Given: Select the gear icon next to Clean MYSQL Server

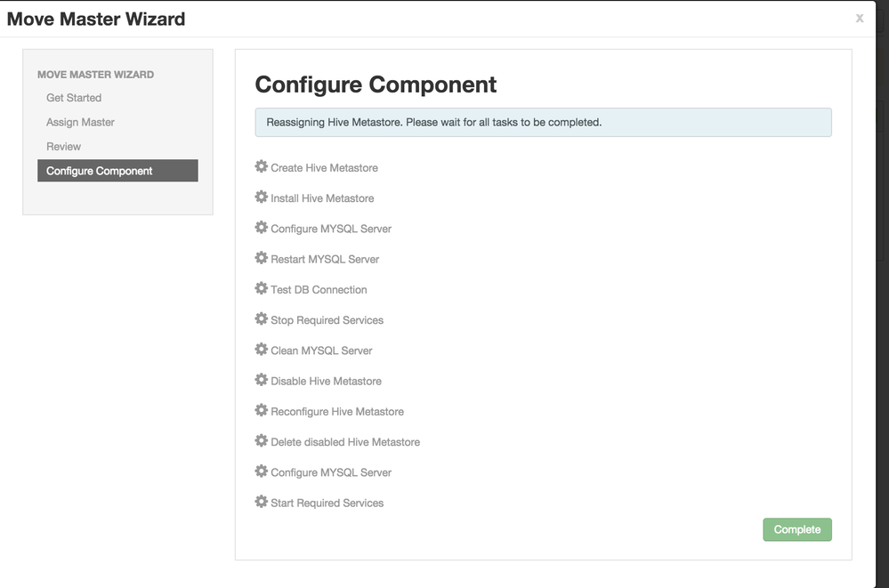Looking at the screenshot, I should [261, 350].
